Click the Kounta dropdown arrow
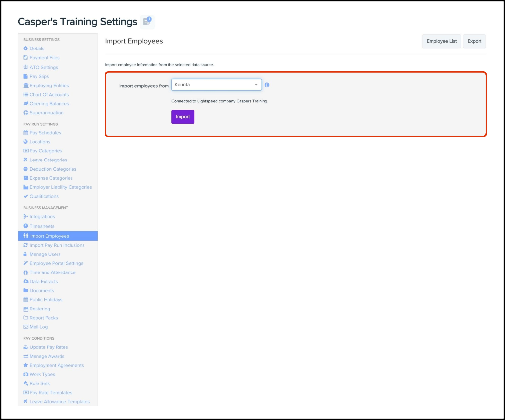 (256, 85)
